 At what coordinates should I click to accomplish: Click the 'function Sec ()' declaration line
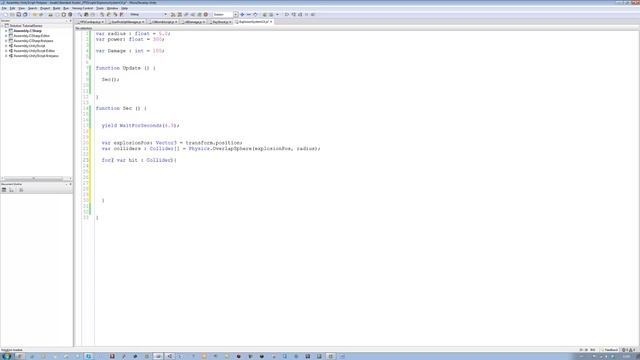click(121, 108)
